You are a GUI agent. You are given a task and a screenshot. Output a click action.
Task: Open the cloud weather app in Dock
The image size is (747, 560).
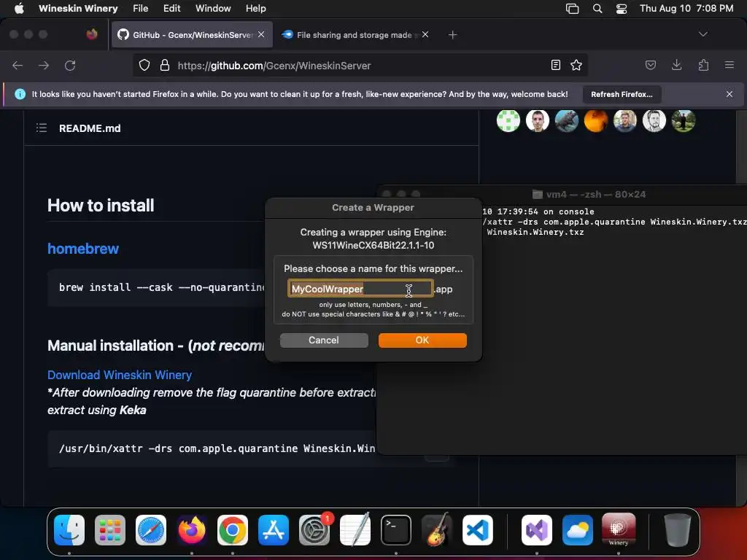click(x=578, y=530)
